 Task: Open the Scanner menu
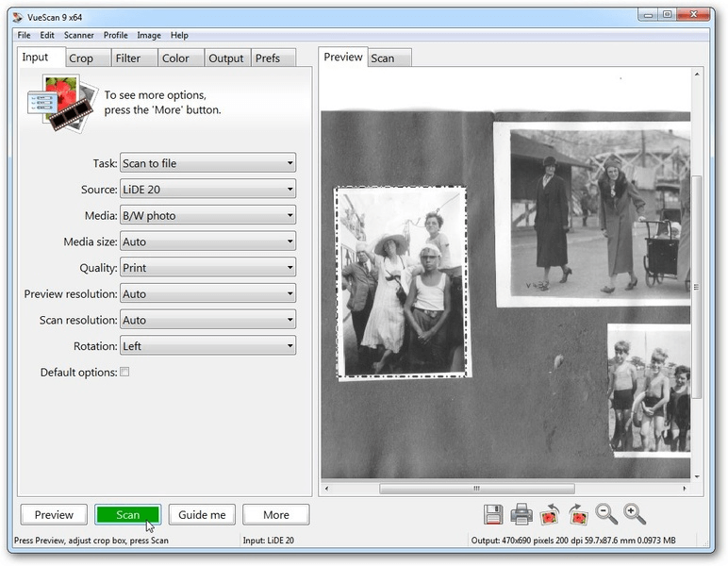(79, 35)
